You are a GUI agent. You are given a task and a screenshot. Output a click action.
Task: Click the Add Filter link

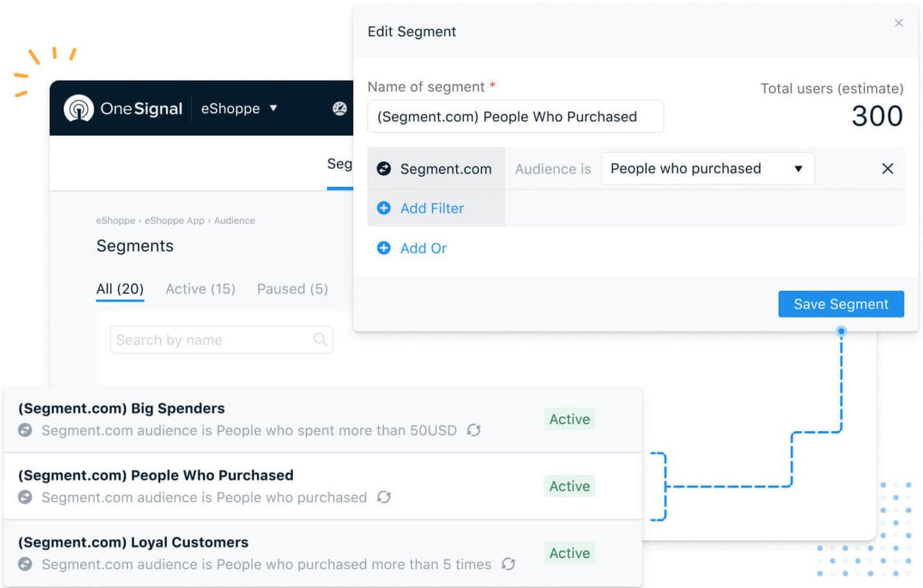pos(432,208)
